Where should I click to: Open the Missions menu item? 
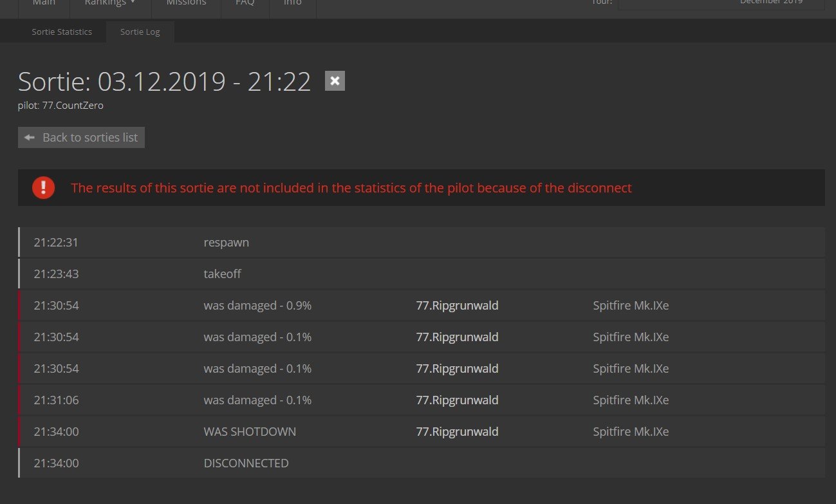click(x=186, y=3)
